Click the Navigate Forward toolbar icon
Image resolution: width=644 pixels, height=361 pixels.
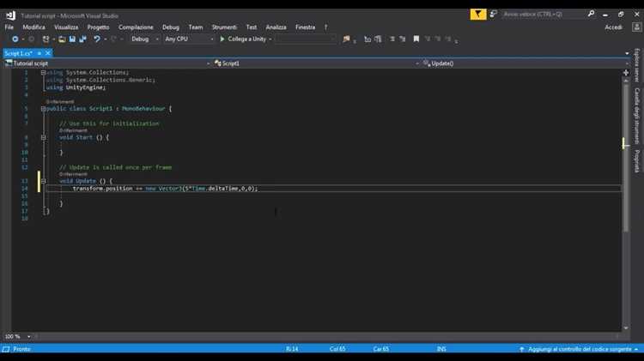pos(31,39)
